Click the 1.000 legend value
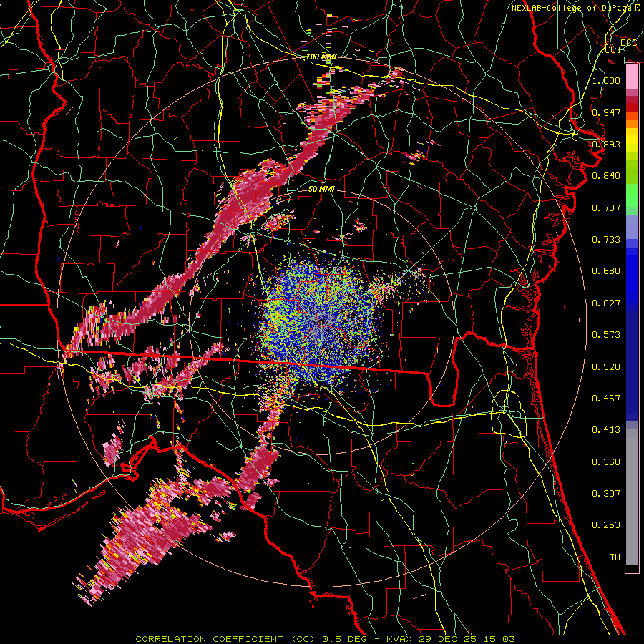This screenshot has height=644, width=644. point(606,80)
